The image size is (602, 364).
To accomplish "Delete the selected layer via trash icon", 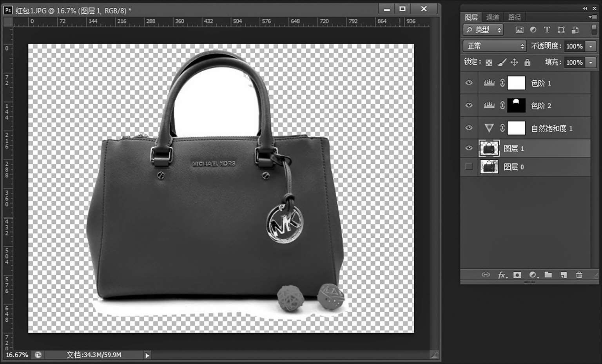I will (x=579, y=275).
